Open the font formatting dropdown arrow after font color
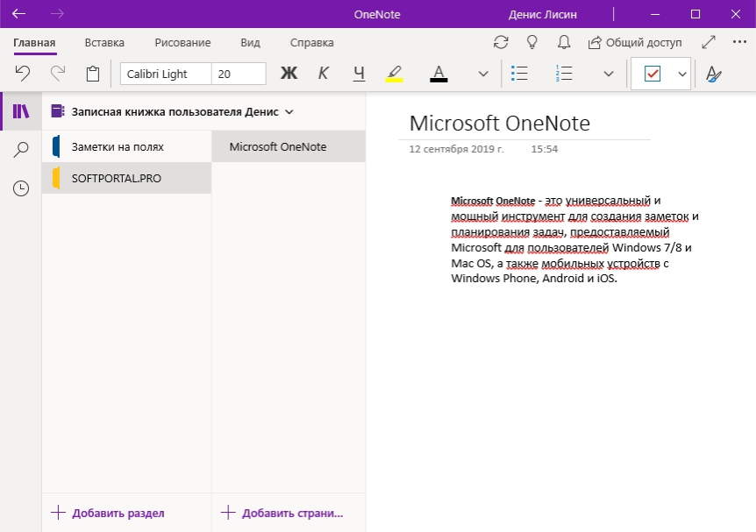 tap(483, 74)
